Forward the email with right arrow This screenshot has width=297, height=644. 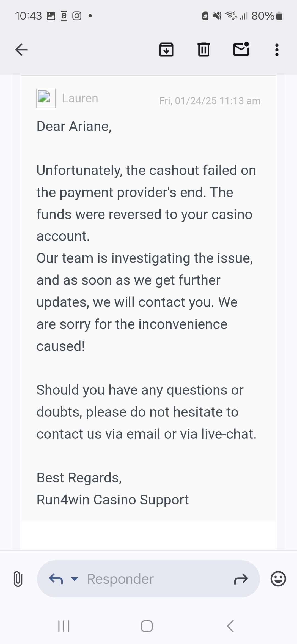click(x=241, y=579)
